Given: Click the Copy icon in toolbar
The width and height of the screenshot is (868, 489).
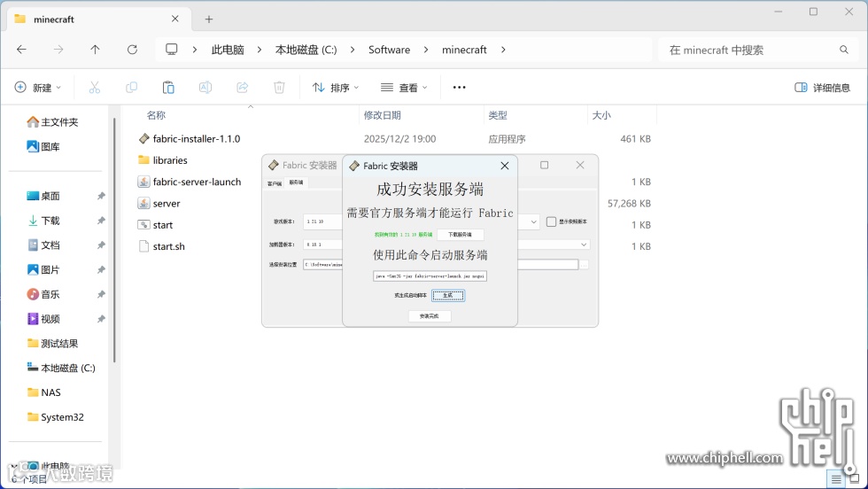Looking at the screenshot, I should click(131, 88).
